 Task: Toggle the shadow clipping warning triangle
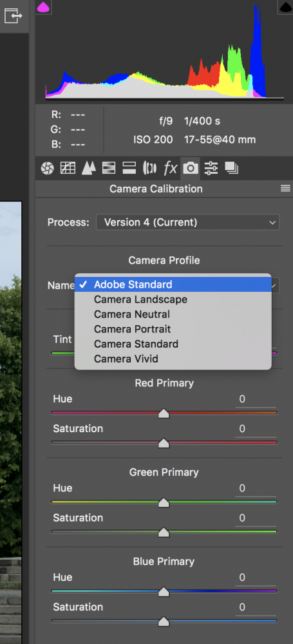[x=43, y=7]
